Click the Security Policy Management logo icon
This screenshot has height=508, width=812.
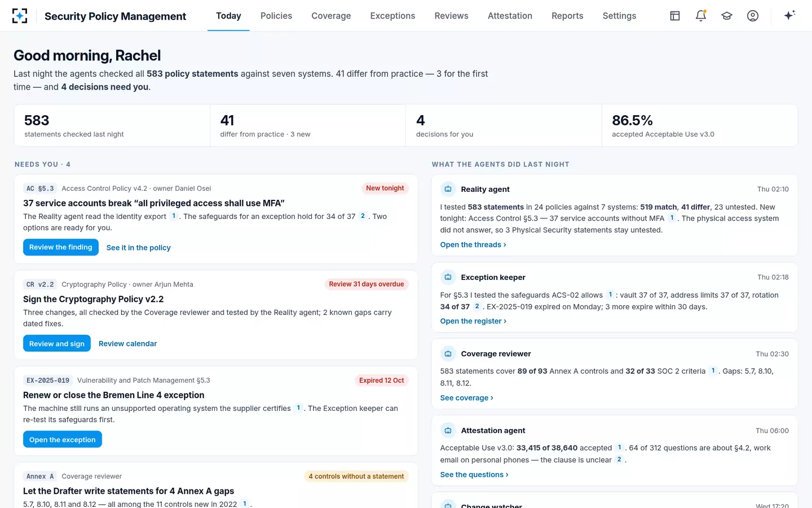click(20, 16)
